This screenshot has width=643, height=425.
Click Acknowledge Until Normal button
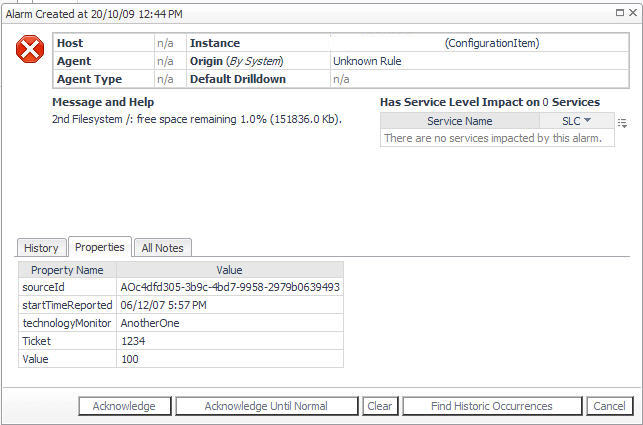coord(266,406)
